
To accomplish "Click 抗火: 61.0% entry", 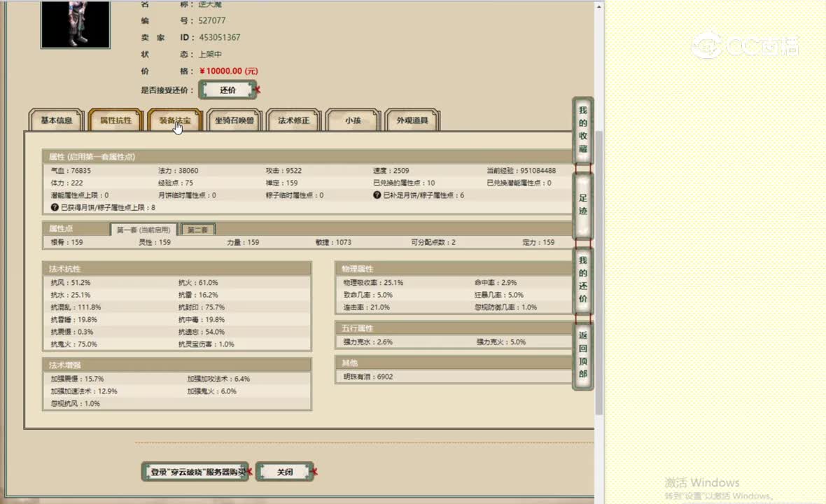I will coord(198,283).
